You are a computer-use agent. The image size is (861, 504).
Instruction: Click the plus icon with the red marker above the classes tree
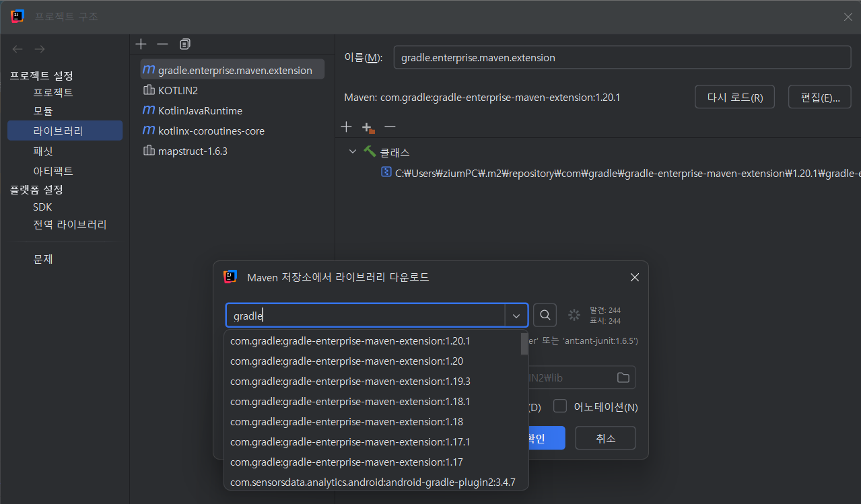368,127
